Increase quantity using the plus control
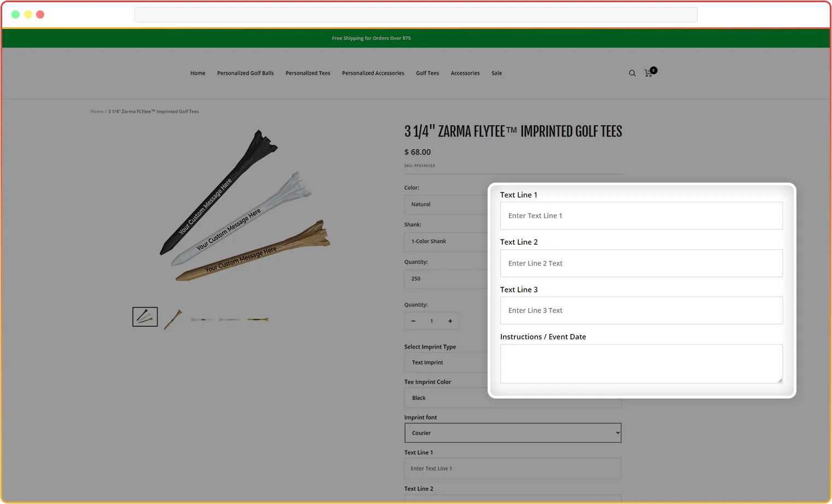 tap(450, 321)
